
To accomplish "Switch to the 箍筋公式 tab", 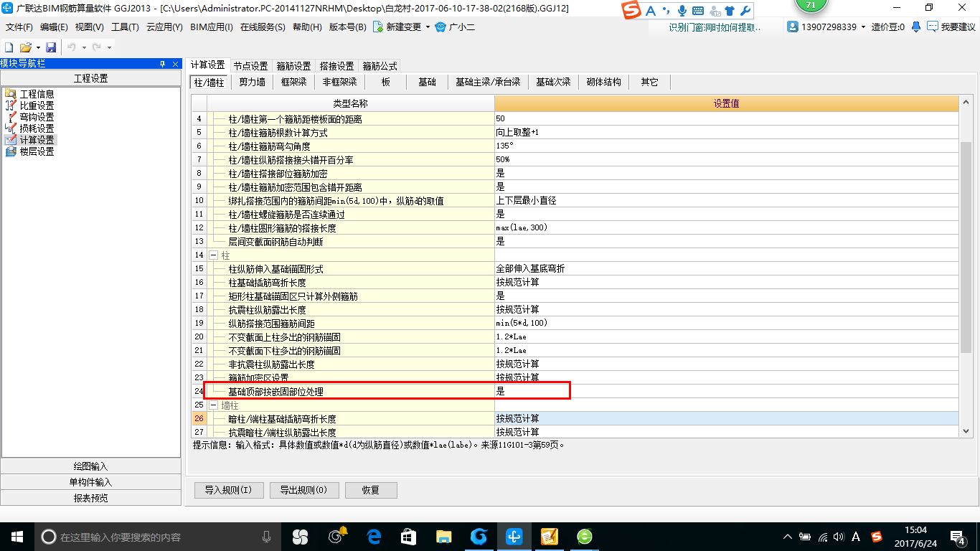I will tap(380, 66).
